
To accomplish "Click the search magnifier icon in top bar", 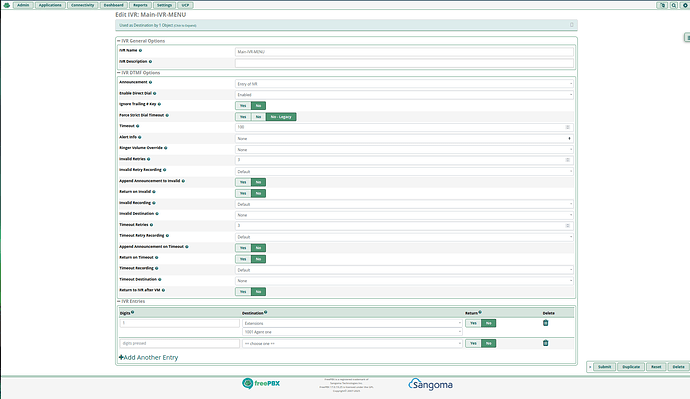I will pyautogui.click(x=674, y=5).
